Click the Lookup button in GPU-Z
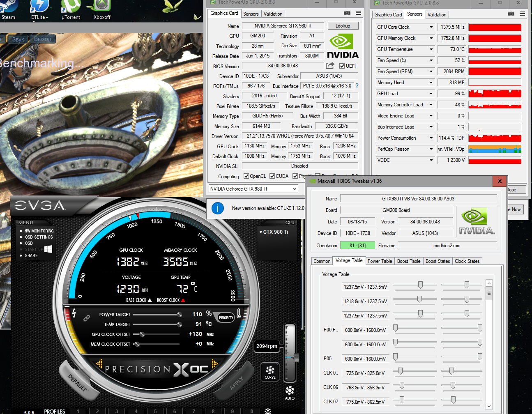The width and height of the screenshot is (532, 414). (x=343, y=26)
